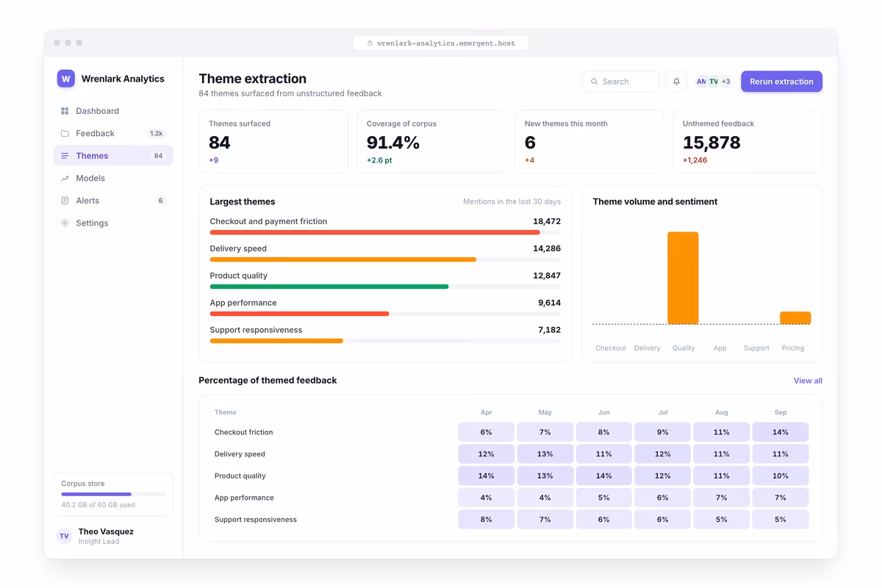Screen dimensions: 882x588
Task: Select the Themes menu item
Action: click(x=113, y=156)
